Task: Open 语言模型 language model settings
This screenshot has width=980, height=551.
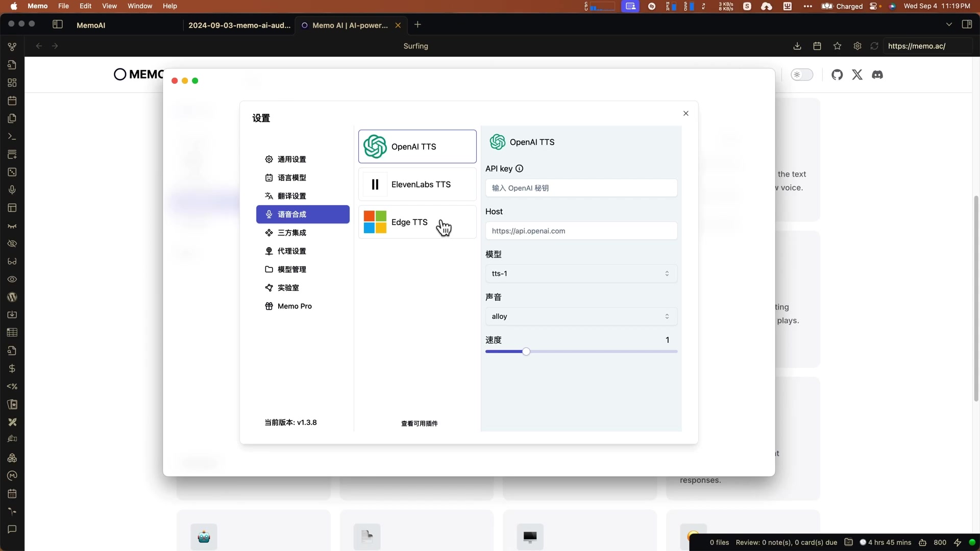Action: click(303, 178)
